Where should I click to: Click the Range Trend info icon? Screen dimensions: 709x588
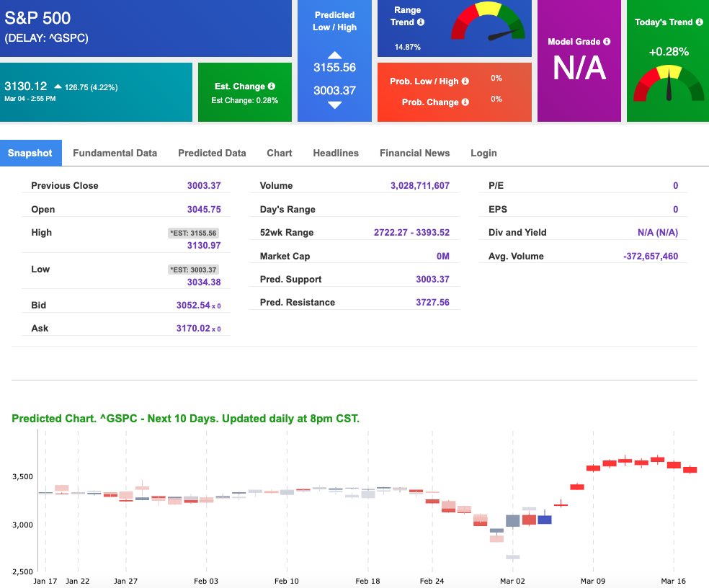(421, 22)
